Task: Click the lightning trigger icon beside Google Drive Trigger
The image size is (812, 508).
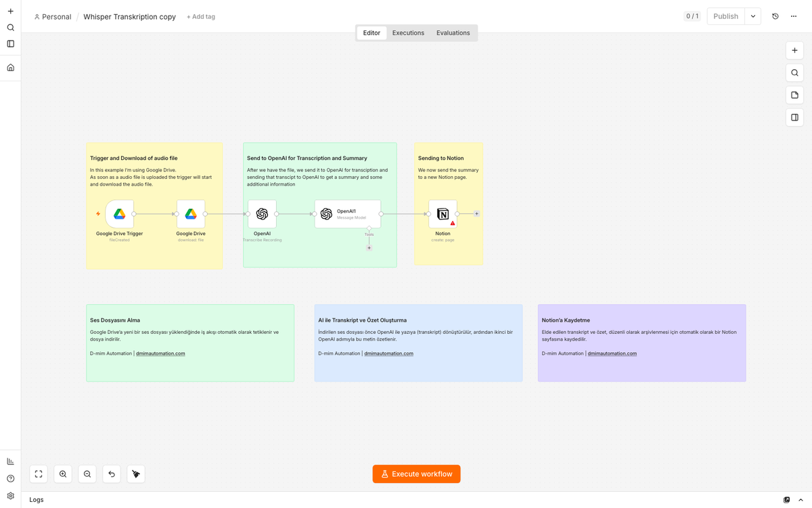Action: tap(98, 214)
